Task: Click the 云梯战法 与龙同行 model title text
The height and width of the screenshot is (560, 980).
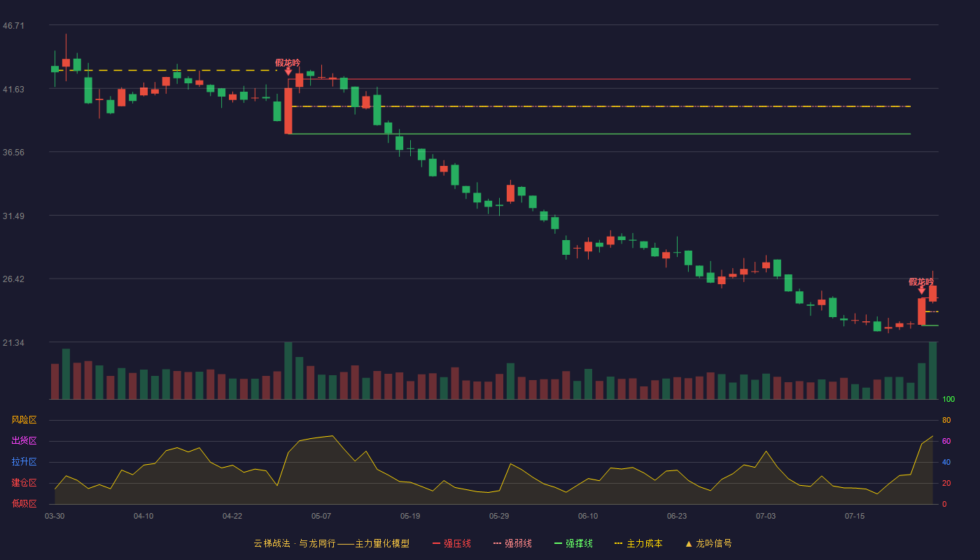Action: tap(331, 543)
